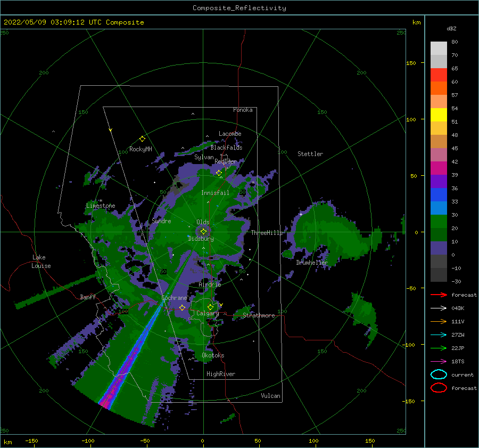479x448 pixels.
Task: Click the yellow diamond marker beside Cochrane
Action: [x=183, y=307]
